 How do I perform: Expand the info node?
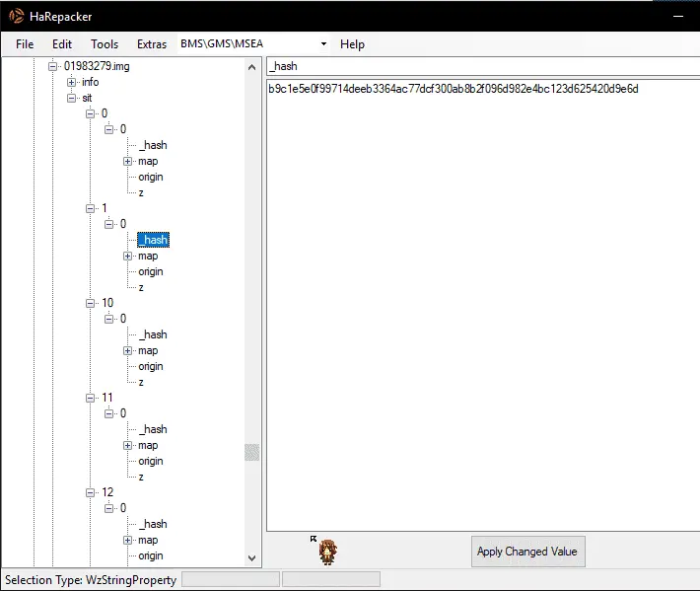point(71,82)
